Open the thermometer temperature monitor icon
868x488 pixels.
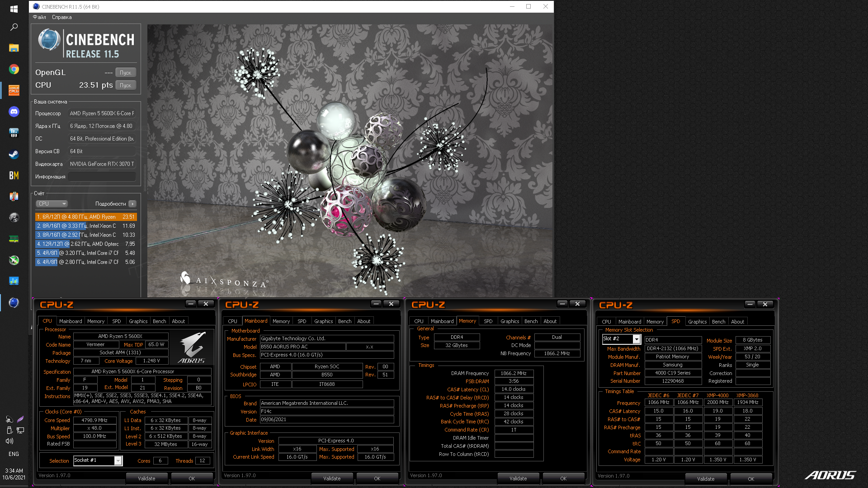tap(14, 197)
